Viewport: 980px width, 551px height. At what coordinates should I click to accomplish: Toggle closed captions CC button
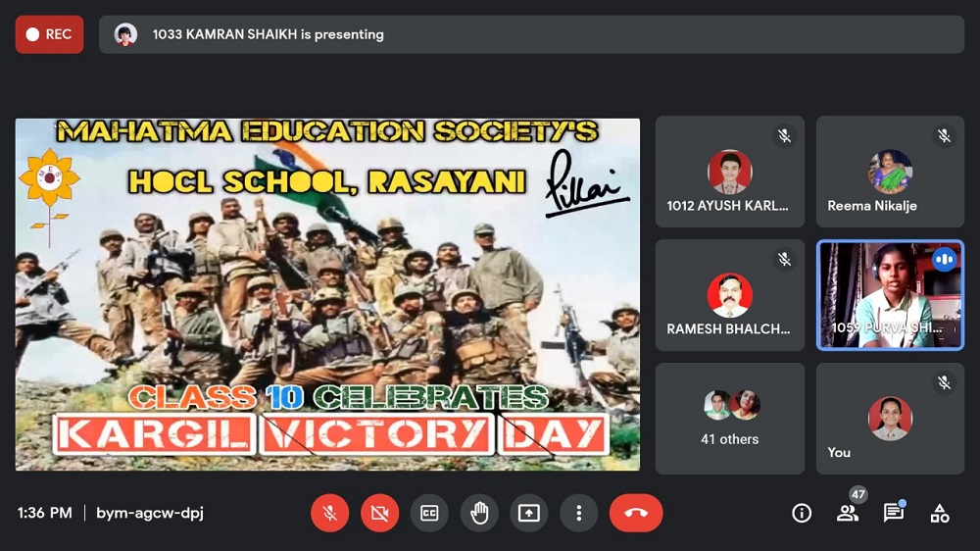[429, 513]
